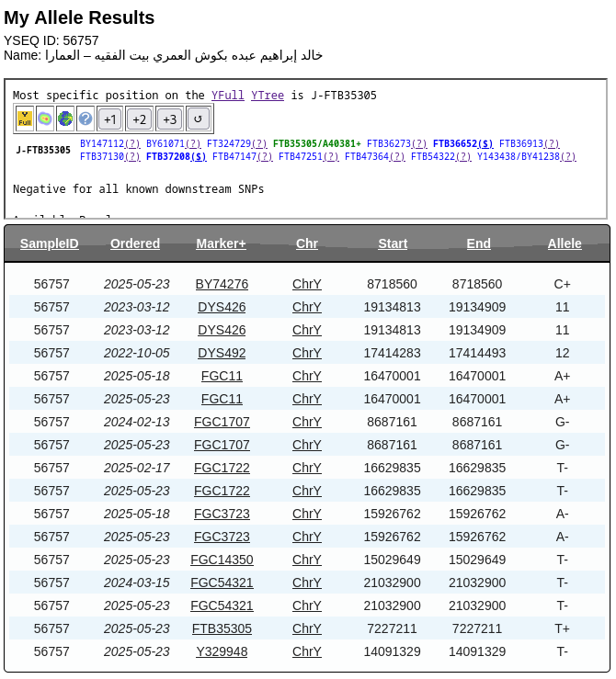
Task: Open the FTB35305 marker link in table
Action: (x=222, y=628)
